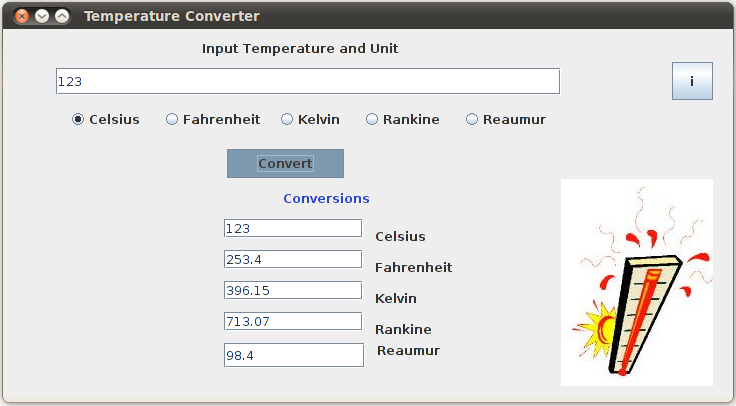Maximize the Temperature Converter window
The image size is (736, 406).
click(62, 16)
